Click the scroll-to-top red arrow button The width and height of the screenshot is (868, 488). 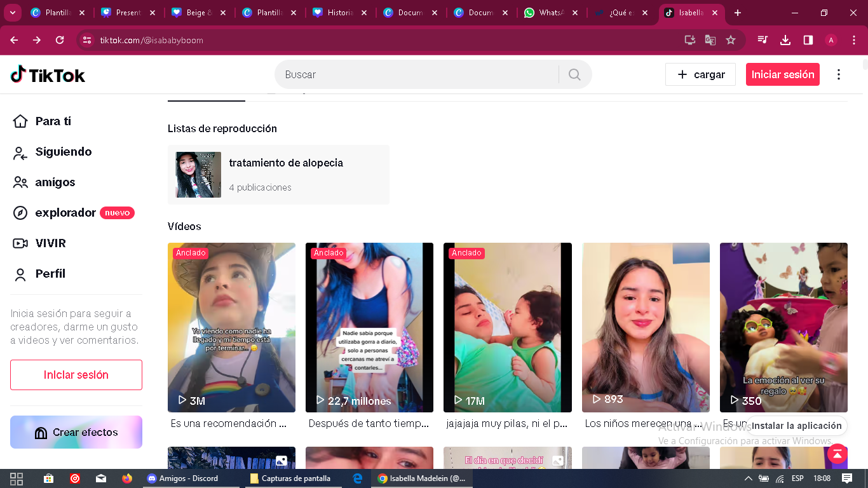click(x=837, y=454)
